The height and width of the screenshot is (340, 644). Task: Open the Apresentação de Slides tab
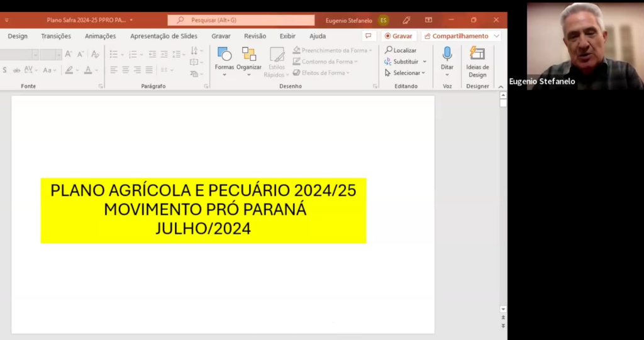pos(164,36)
